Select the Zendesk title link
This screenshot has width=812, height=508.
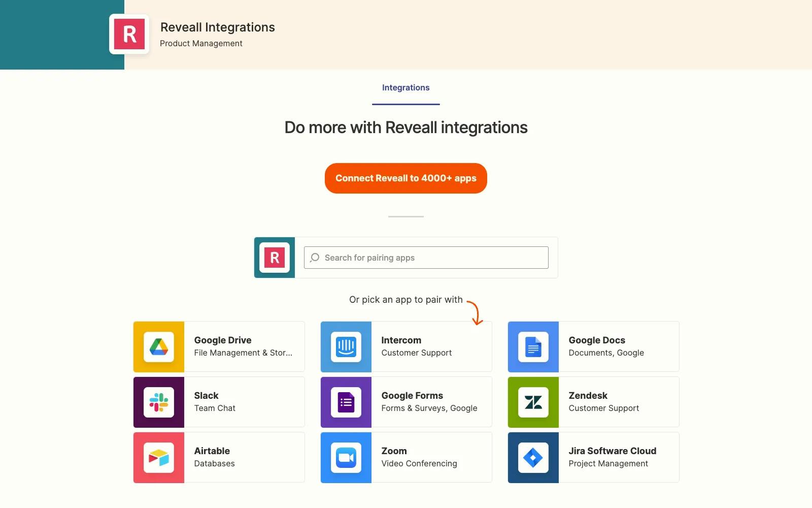click(x=588, y=396)
